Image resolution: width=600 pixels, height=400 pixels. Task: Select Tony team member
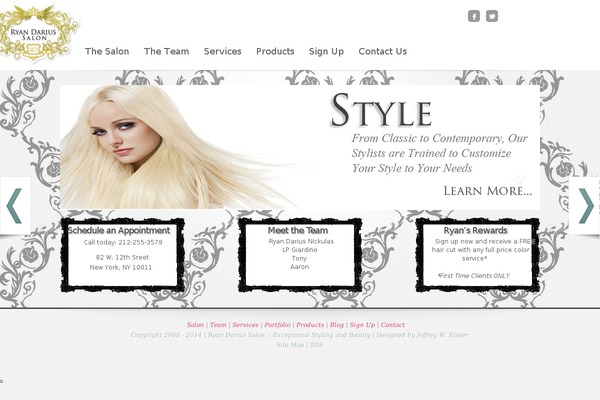pos(299,258)
